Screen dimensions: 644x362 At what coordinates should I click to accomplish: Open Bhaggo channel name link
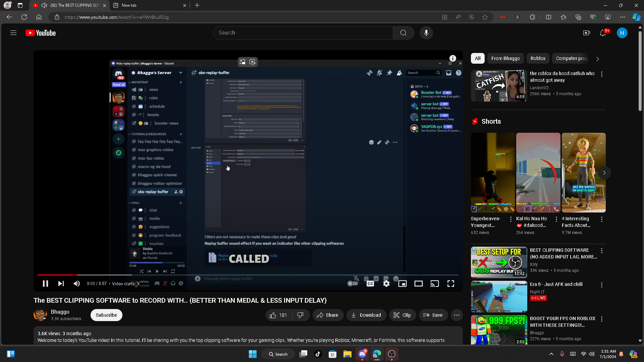[60, 312]
